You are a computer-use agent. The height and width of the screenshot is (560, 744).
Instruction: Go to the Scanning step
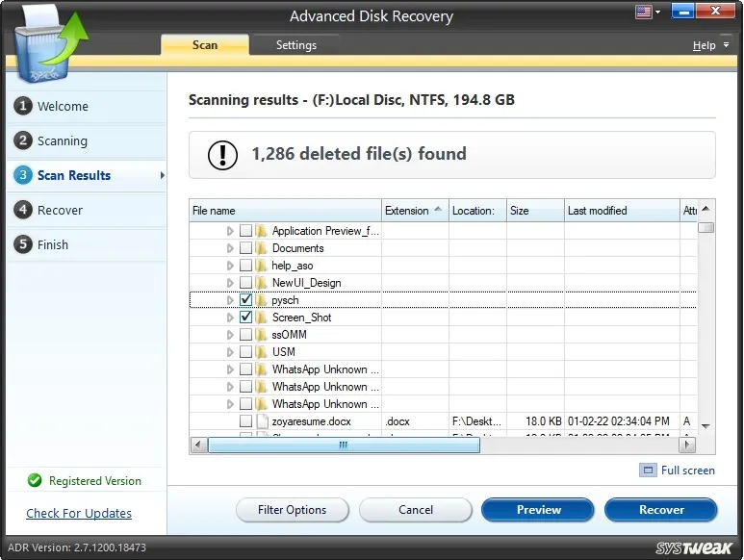click(x=87, y=140)
